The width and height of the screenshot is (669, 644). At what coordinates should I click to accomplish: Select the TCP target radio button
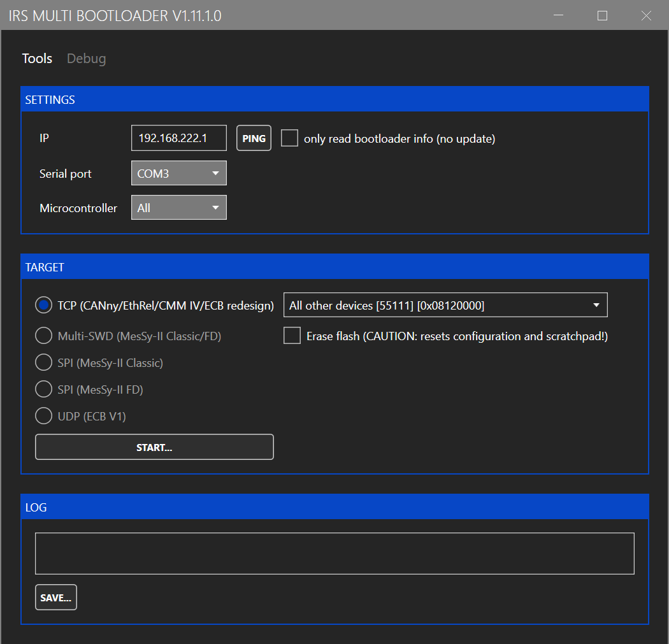43,306
